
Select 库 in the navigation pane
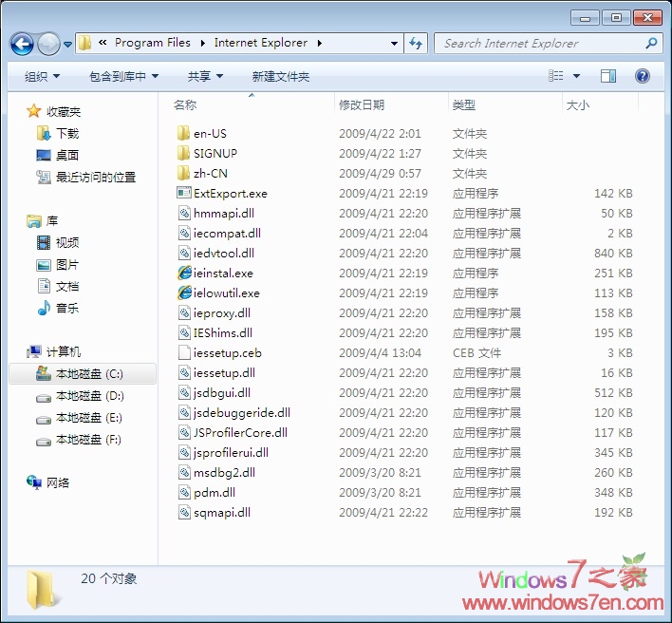pyautogui.click(x=52, y=221)
